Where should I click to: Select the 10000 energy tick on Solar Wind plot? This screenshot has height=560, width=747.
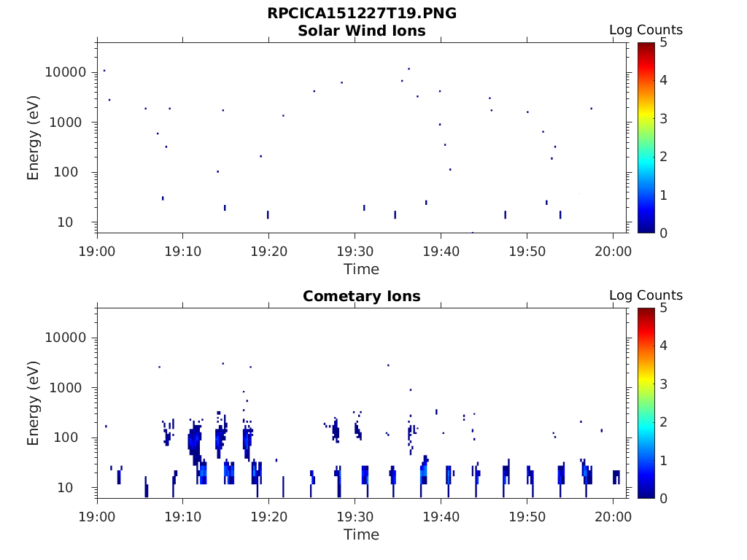click(x=66, y=72)
